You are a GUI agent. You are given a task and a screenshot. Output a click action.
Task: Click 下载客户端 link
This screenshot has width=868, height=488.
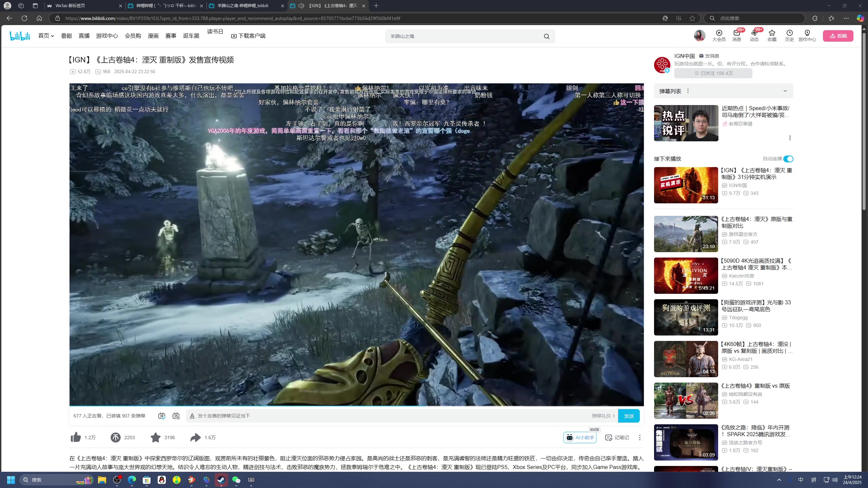pyautogui.click(x=248, y=36)
